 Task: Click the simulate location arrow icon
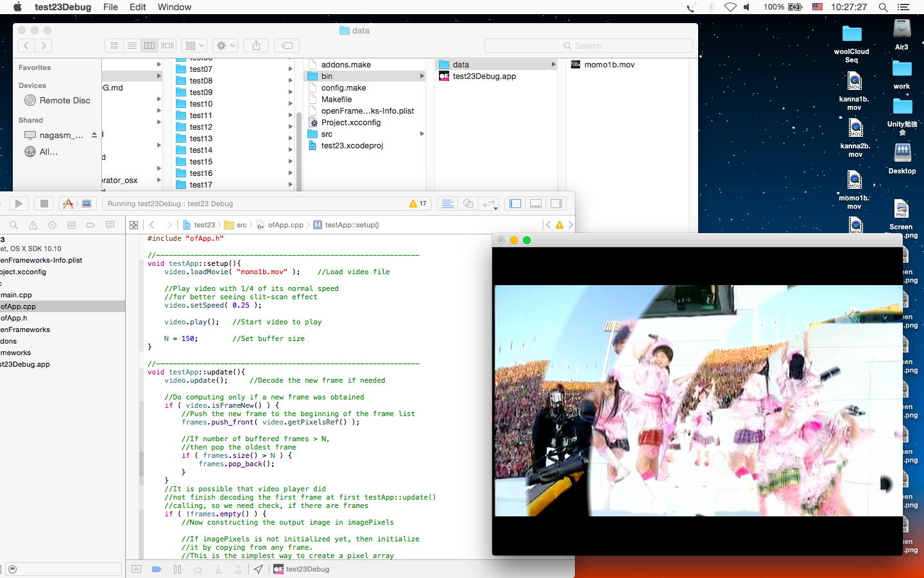pyautogui.click(x=258, y=569)
